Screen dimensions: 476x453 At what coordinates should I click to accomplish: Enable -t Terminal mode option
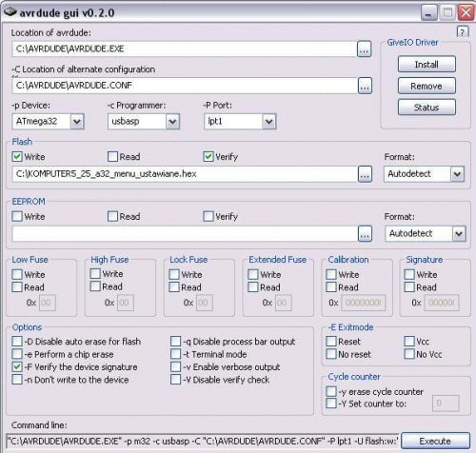(x=175, y=354)
